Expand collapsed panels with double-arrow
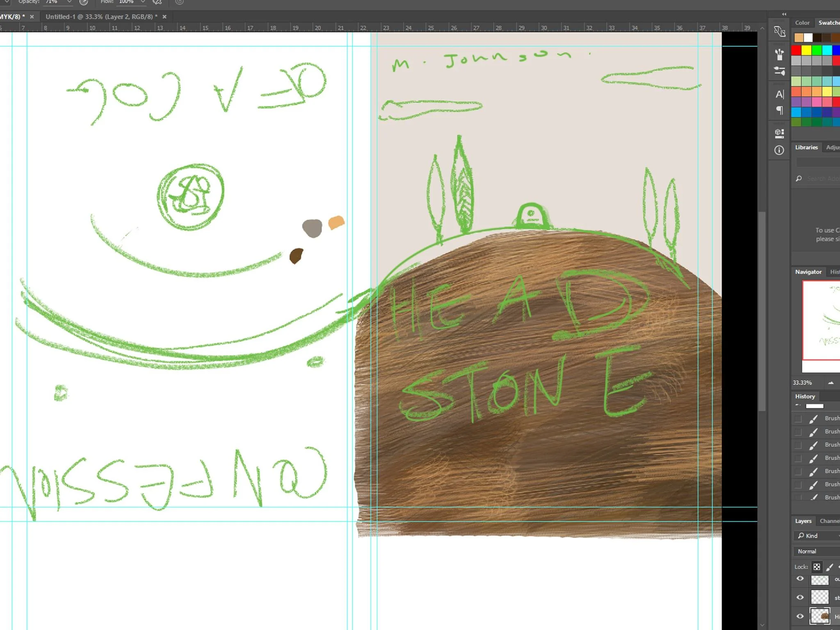 pyautogui.click(x=784, y=14)
